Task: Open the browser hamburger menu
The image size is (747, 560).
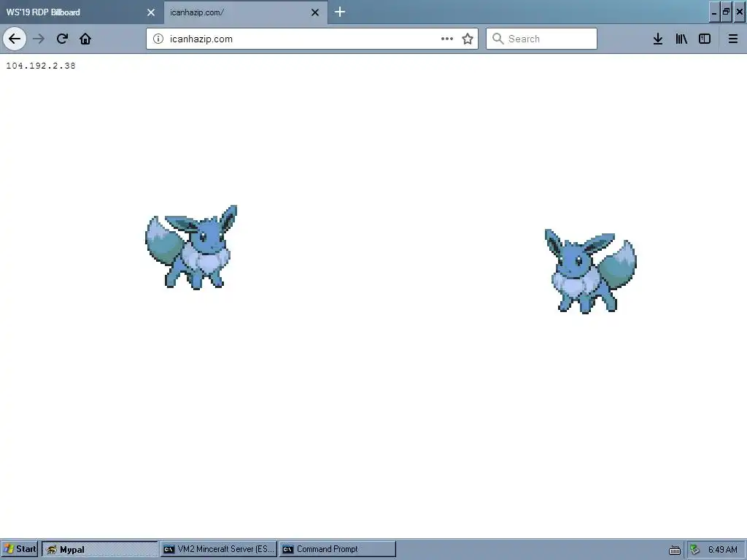Action: (733, 39)
